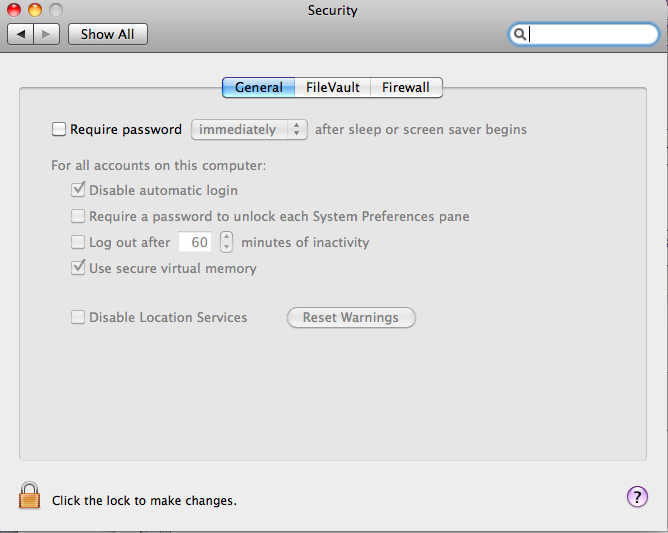The width and height of the screenshot is (668, 533).
Task: Go forward with the right arrow button
Action: [46, 34]
